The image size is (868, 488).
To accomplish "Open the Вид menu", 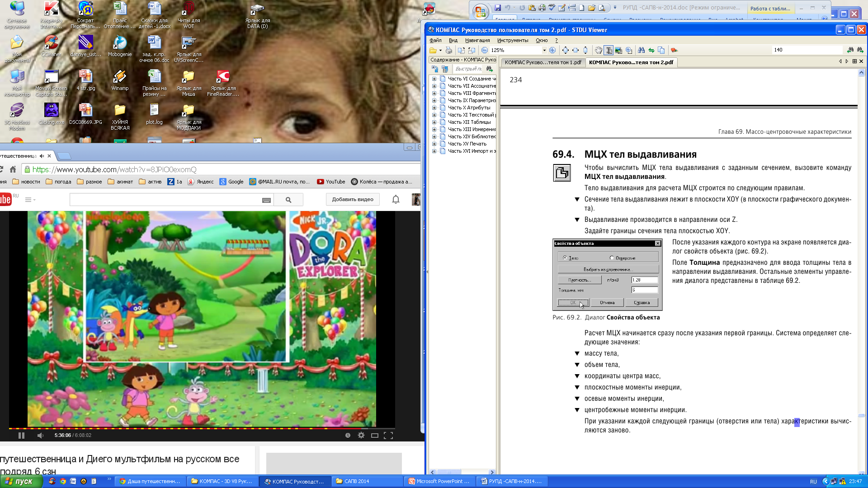I will [453, 40].
